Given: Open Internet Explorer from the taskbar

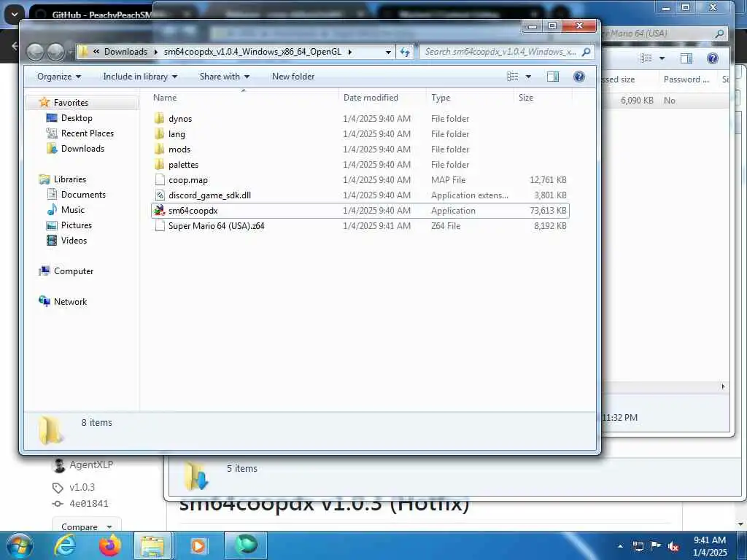Looking at the screenshot, I should (x=64, y=545).
